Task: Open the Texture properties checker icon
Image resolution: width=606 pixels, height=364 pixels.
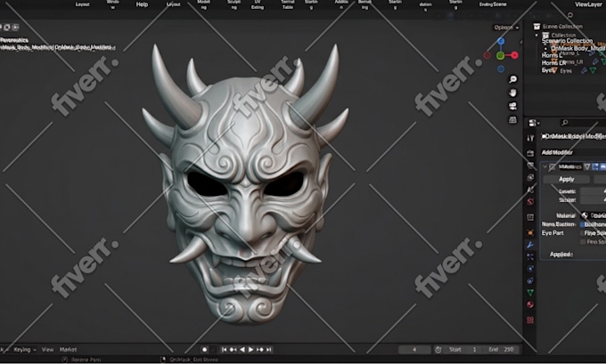Action: point(530,320)
